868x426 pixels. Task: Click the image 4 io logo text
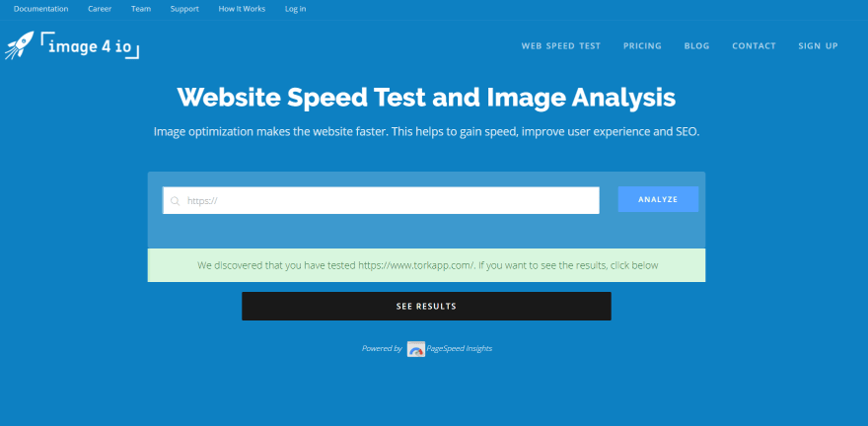90,46
